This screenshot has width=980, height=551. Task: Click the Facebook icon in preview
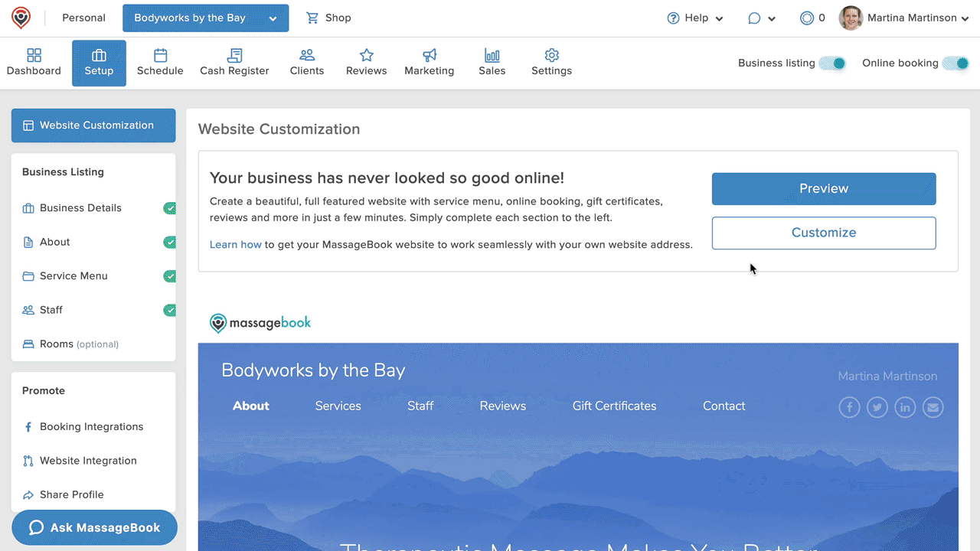click(849, 407)
